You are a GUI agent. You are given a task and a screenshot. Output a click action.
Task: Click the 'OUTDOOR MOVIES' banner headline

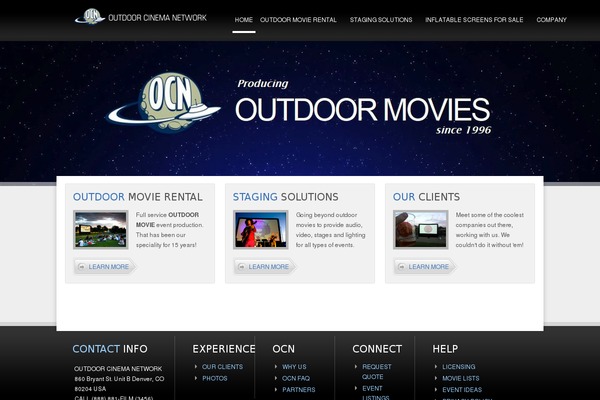click(362, 109)
